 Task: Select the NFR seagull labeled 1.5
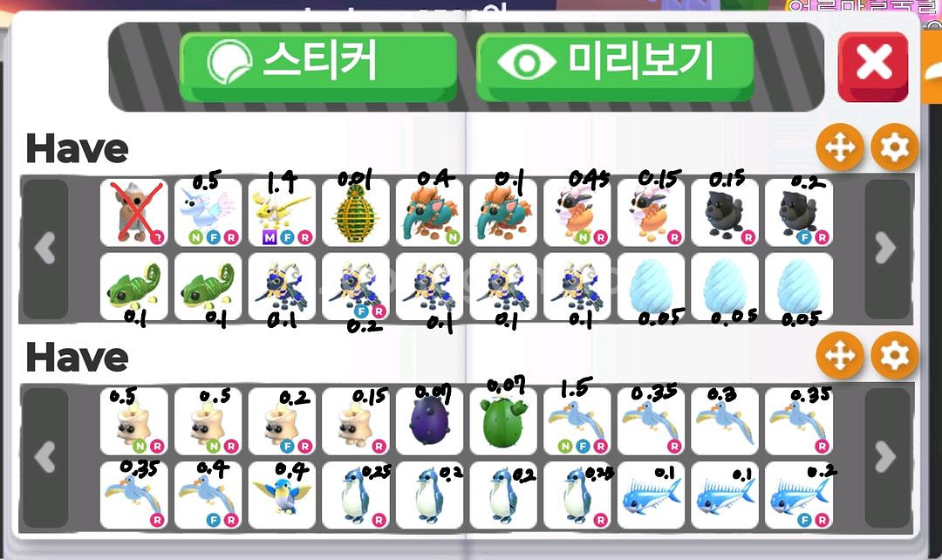coord(577,421)
